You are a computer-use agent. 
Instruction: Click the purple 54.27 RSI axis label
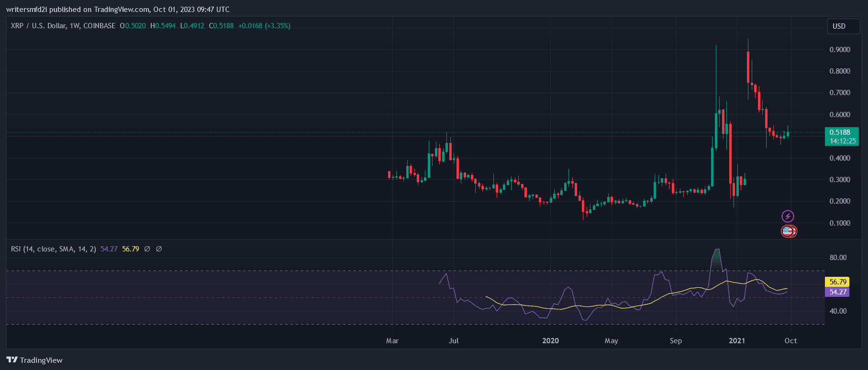click(x=837, y=292)
